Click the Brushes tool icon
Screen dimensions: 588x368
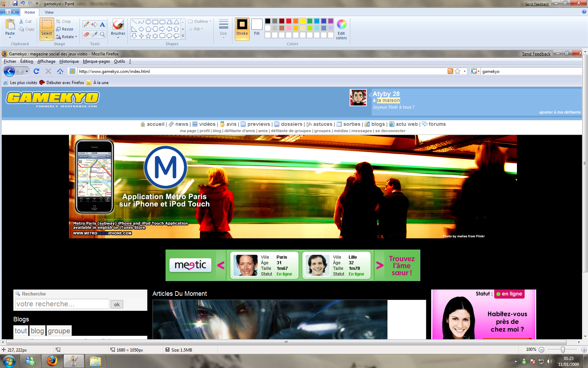[x=118, y=25]
